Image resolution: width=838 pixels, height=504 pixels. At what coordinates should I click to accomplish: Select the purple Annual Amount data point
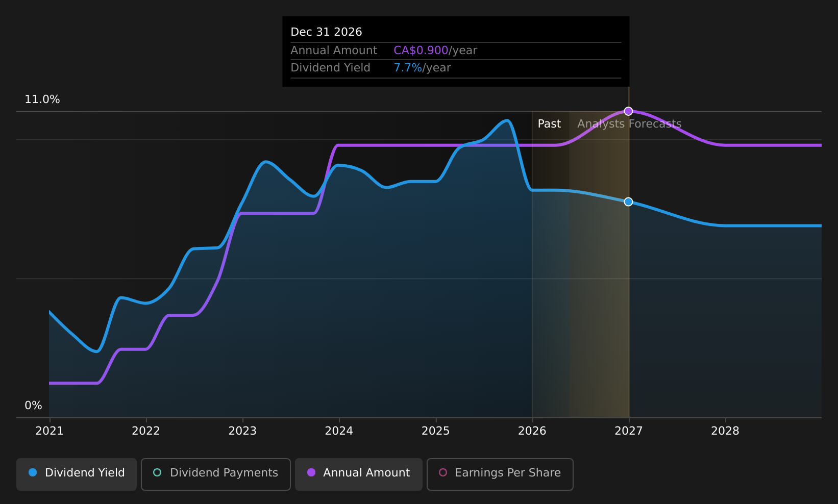628,111
